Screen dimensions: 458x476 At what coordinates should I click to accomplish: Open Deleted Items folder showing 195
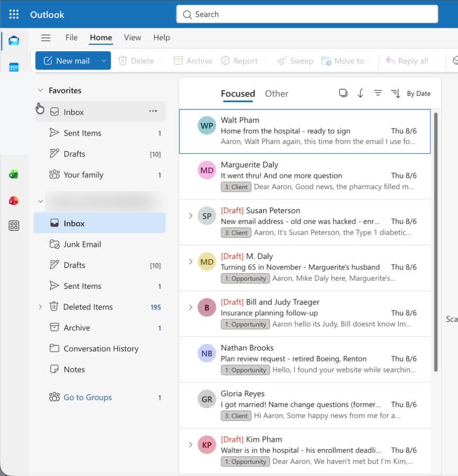100,307
